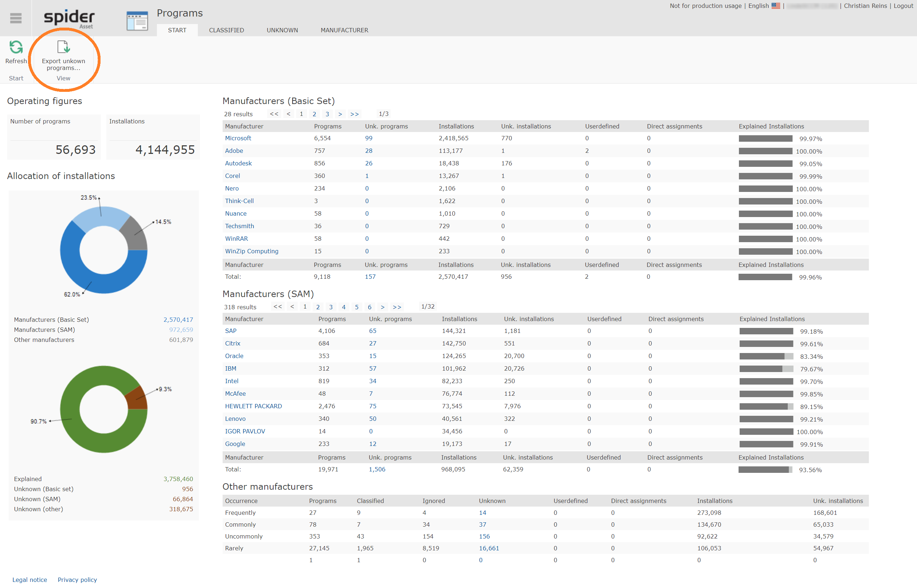The width and height of the screenshot is (917, 588).
Task: Open the Privacy policy link
Action: click(x=77, y=580)
